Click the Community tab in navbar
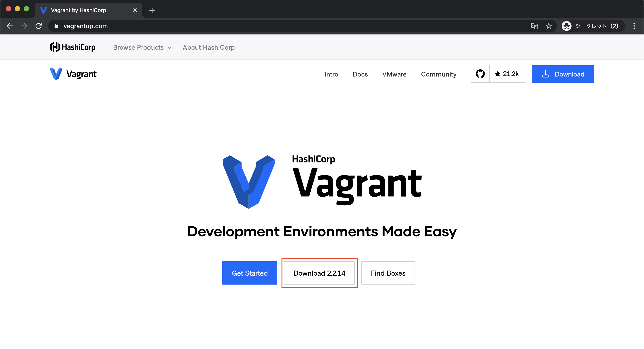The image size is (644, 349). tap(439, 74)
